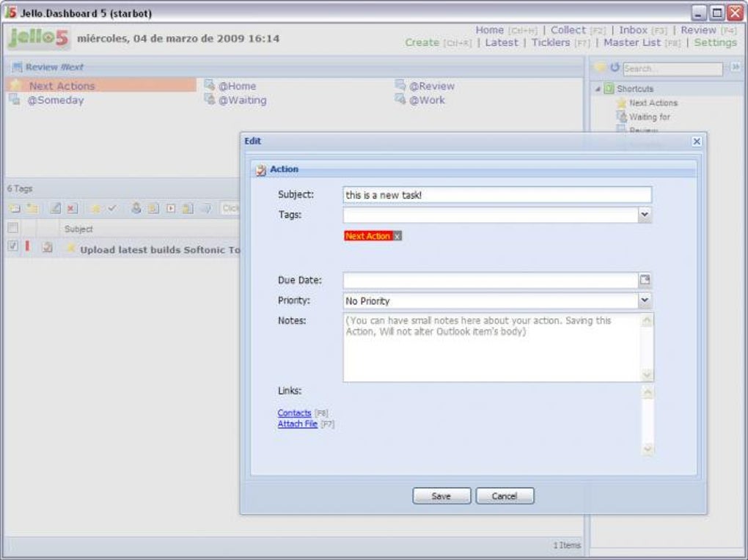Click the Contacts link
This screenshot has width=748, height=560.
(x=294, y=413)
